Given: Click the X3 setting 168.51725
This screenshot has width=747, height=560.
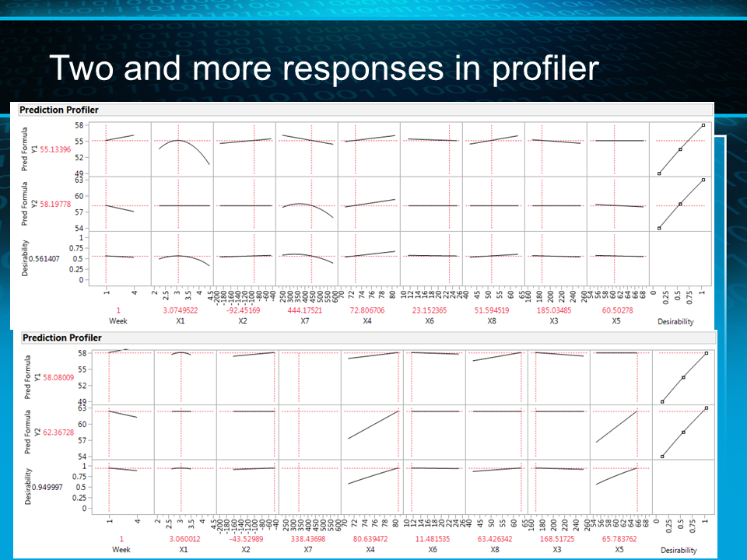Looking at the screenshot, I should pyautogui.click(x=557, y=539).
